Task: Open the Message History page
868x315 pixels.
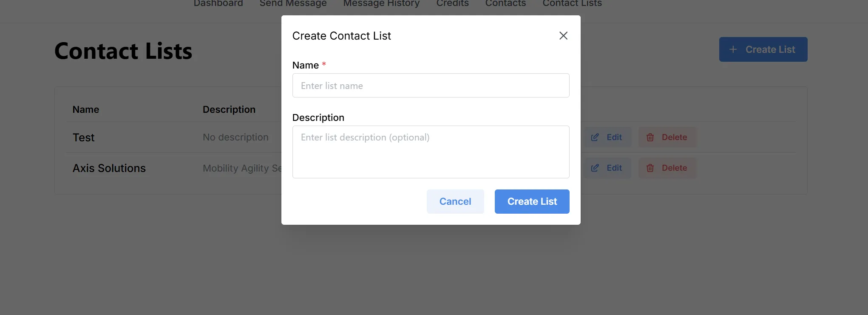Action: point(381,4)
